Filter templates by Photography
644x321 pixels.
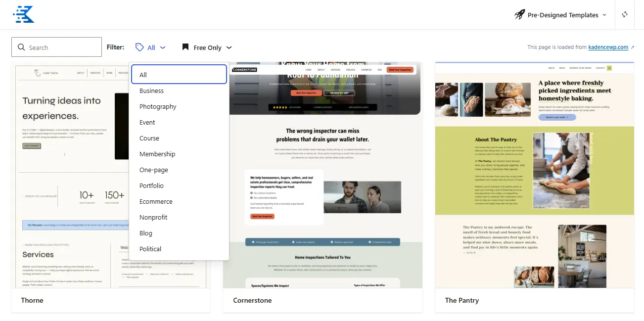click(179, 106)
